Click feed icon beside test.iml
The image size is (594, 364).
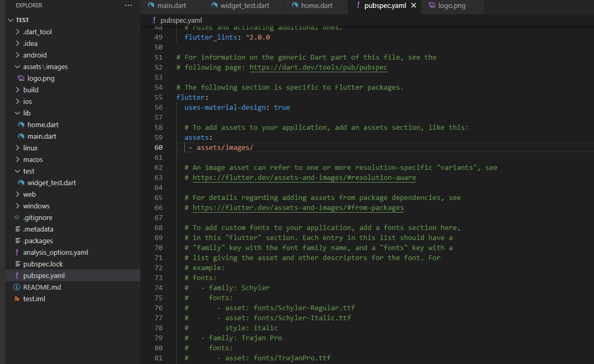pos(17,299)
